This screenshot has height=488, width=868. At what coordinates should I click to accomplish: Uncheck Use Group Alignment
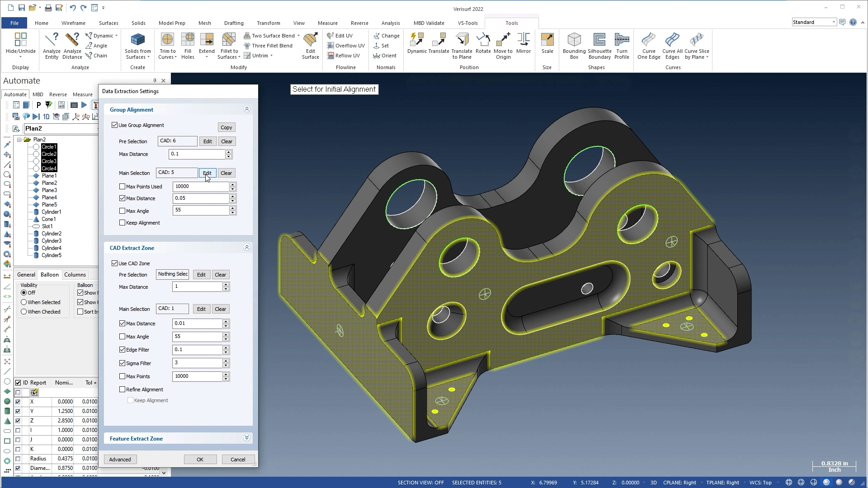pyautogui.click(x=114, y=125)
